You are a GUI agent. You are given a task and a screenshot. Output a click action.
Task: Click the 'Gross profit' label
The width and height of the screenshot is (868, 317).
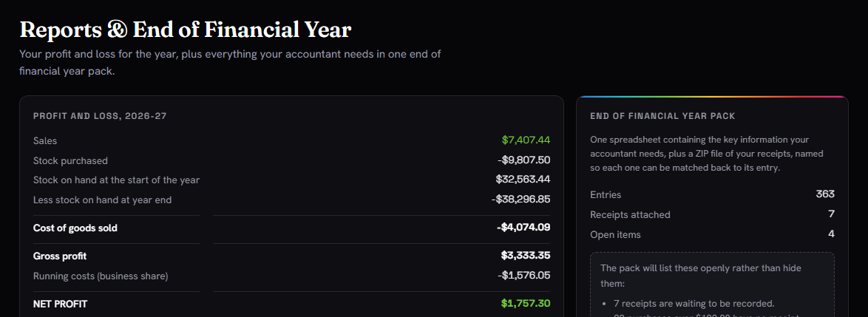tap(60, 256)
